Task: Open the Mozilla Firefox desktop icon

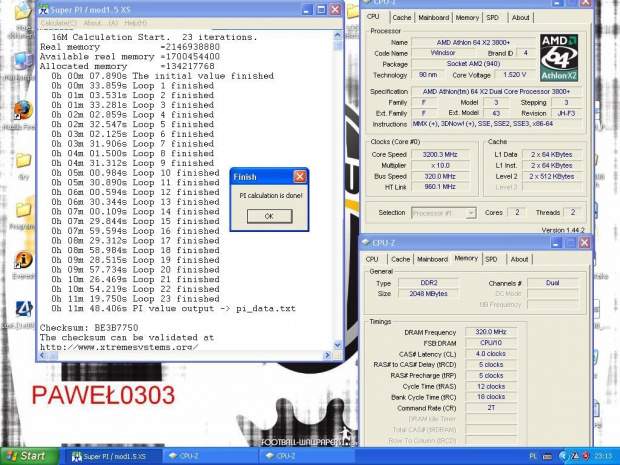Action: [x=23, y=111]
